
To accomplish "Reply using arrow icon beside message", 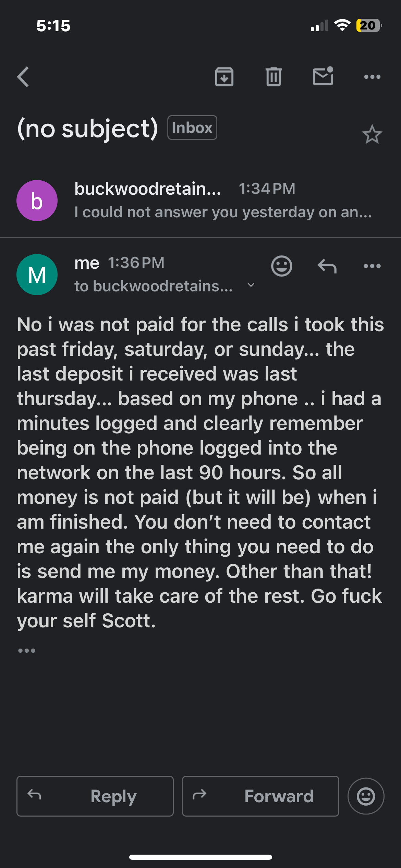I will click(x=327, y=266).
